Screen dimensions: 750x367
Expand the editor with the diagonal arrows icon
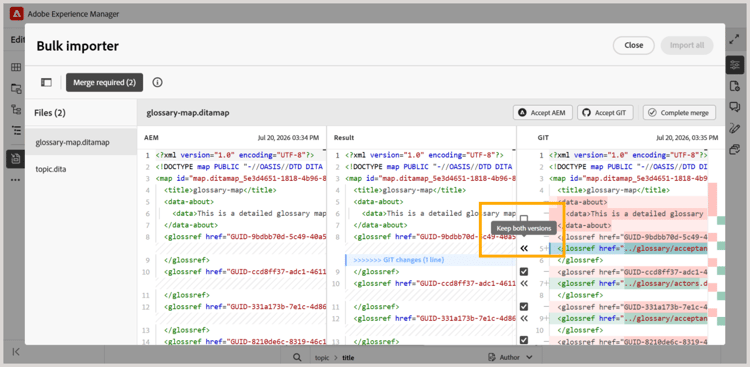tap(734, 40)
